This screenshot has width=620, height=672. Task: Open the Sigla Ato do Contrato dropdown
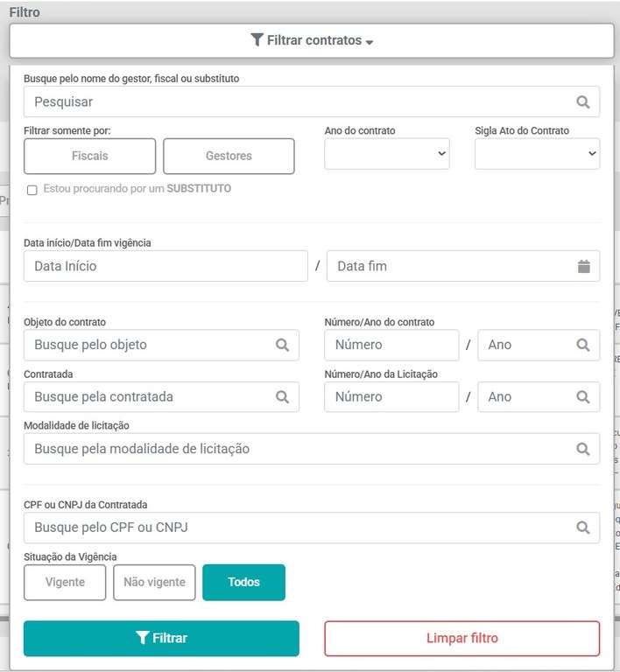[x=537, y=154]
